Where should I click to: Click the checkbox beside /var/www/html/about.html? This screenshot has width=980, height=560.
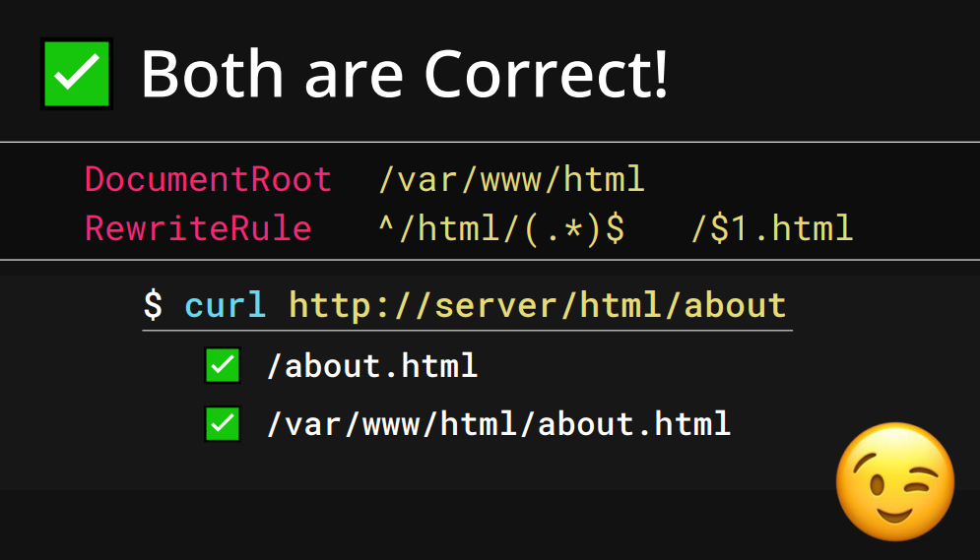[223, 424]
